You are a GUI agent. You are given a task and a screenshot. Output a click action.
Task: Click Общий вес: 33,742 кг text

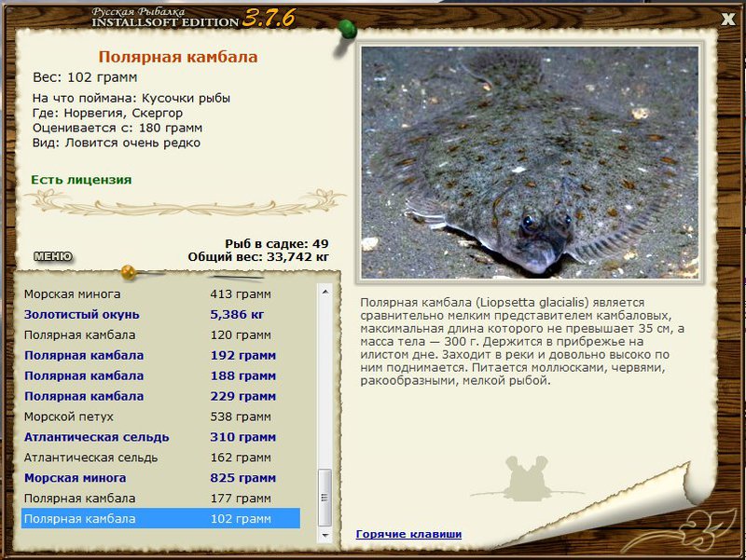258,257
